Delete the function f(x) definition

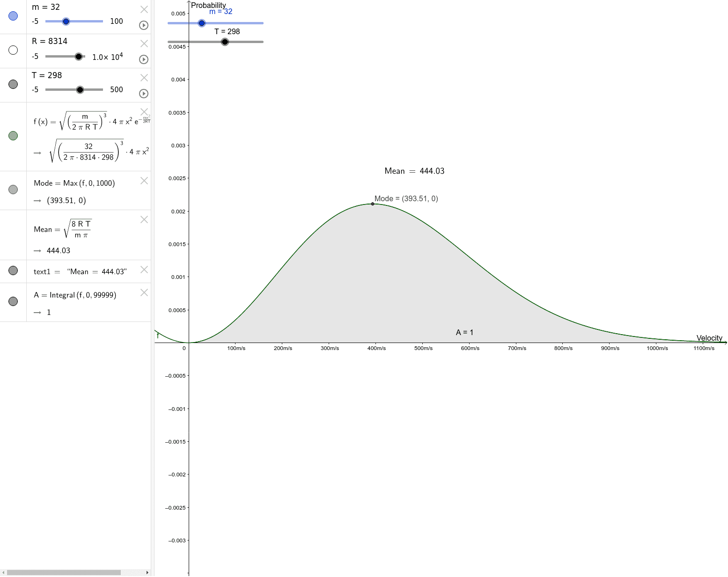click(144, 112)
